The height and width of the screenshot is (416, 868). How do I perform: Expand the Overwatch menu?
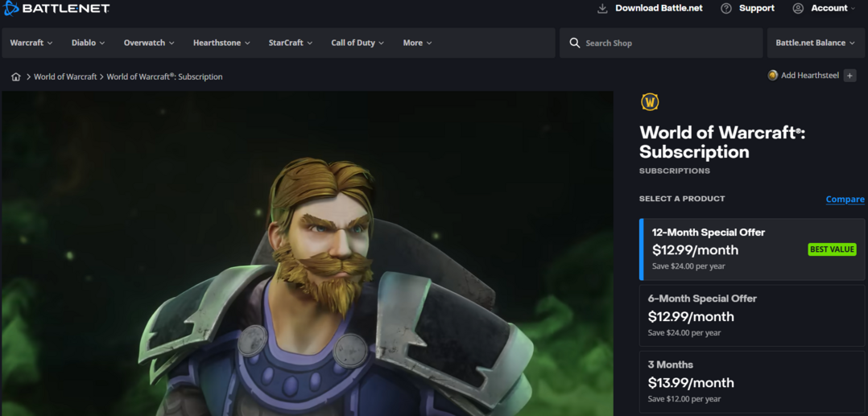(x=149, y=43)
